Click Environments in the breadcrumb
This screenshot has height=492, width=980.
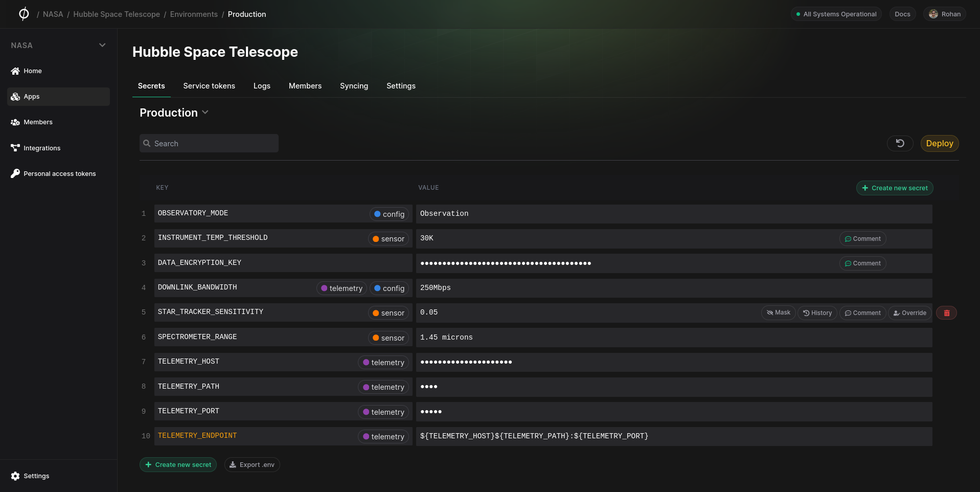pos(194,14)
